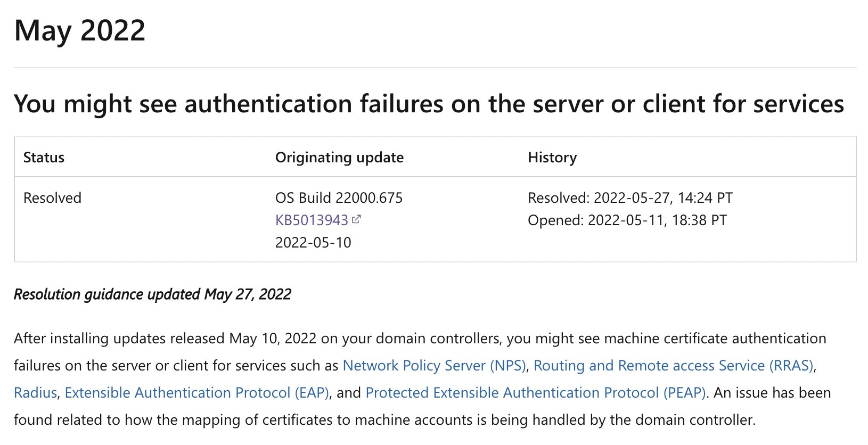Click the external link icon beside KB5013943

pos(356,219)
